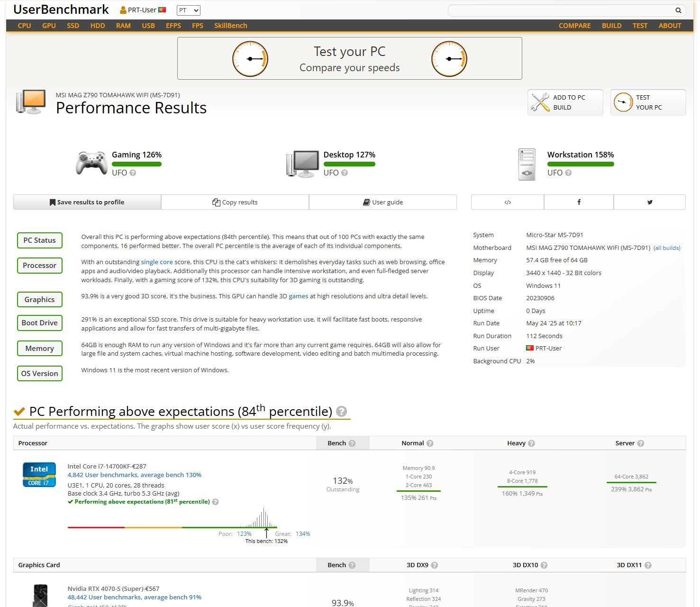The width and height of the screenshot is (700, 607).
Task: Open the PT language dropdown
Action: (189, 10)
